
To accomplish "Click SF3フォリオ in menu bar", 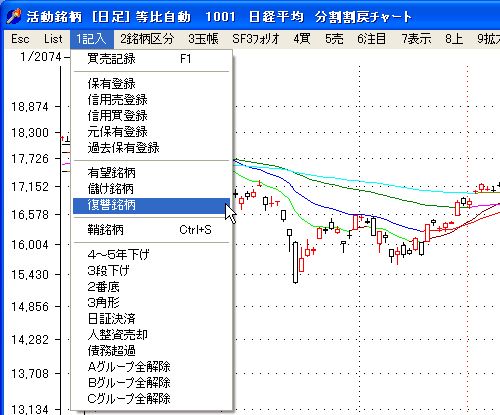I will pos(256,39).
